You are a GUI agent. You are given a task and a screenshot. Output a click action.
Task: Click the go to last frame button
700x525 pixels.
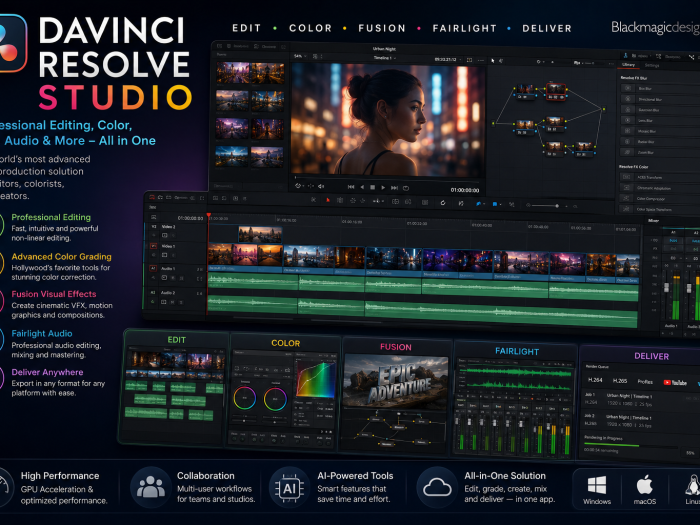[x=394, y=188]
